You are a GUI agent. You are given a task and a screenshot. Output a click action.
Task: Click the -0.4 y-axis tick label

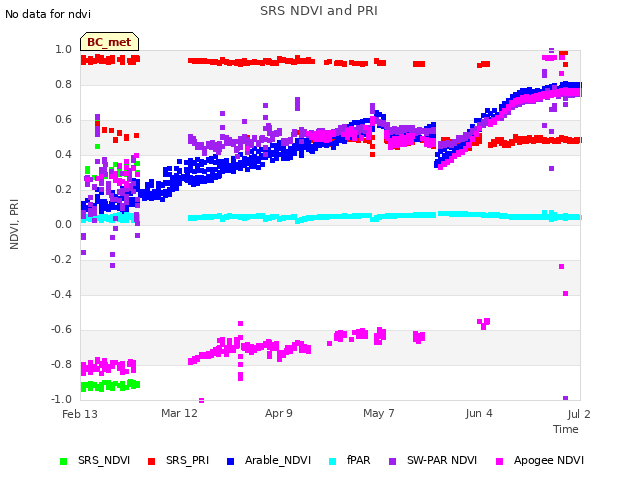pos(61,294)
